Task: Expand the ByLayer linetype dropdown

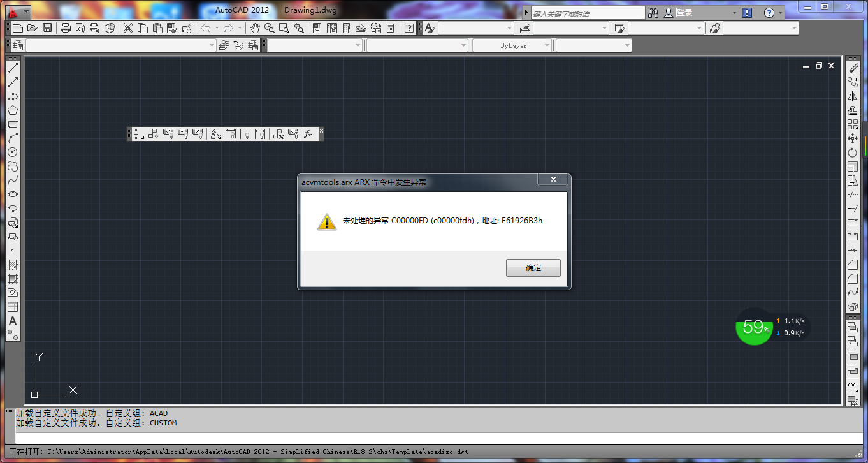Action: click(547, 45)
